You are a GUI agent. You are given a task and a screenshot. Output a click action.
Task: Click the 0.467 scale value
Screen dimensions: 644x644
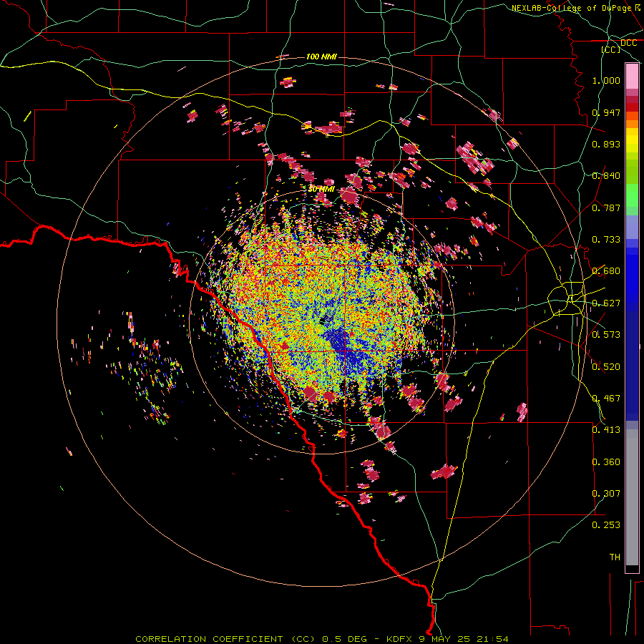(x=606, y=399)
